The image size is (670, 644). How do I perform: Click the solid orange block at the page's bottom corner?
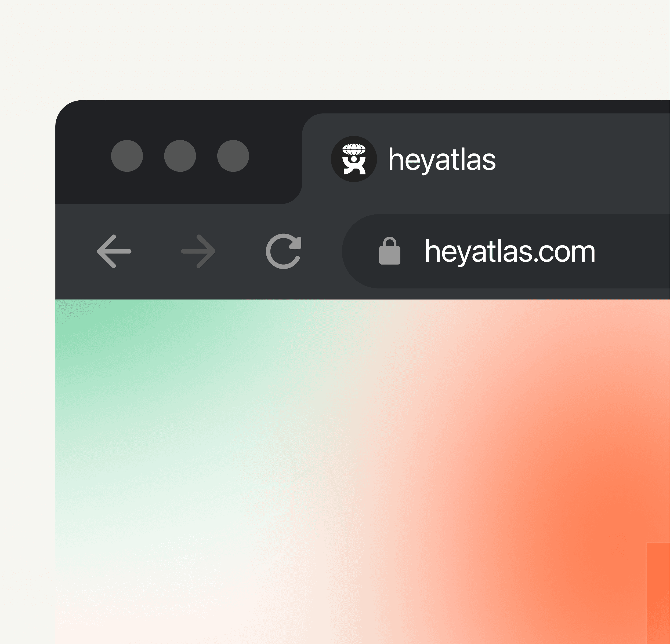tap(658, 594)
